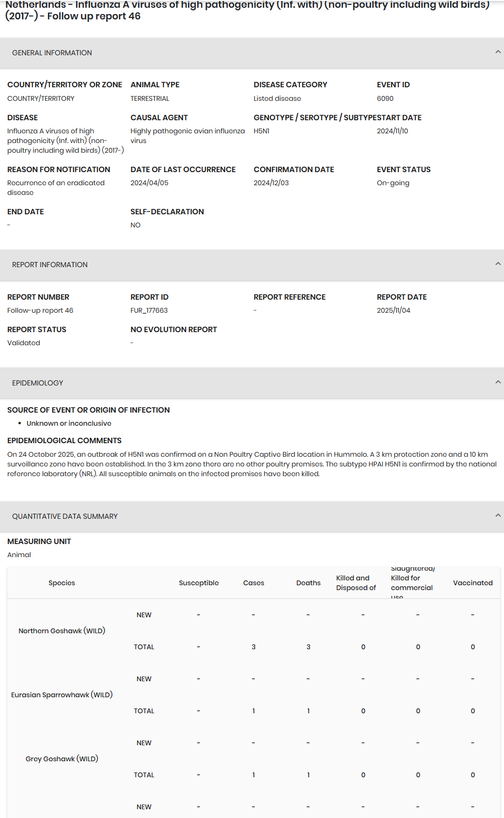Image resolution: width=504 pixels, height=818 pixels.
Task: Click the Grey Goshawk (WILD) row label
Action: tap(62, 759)
